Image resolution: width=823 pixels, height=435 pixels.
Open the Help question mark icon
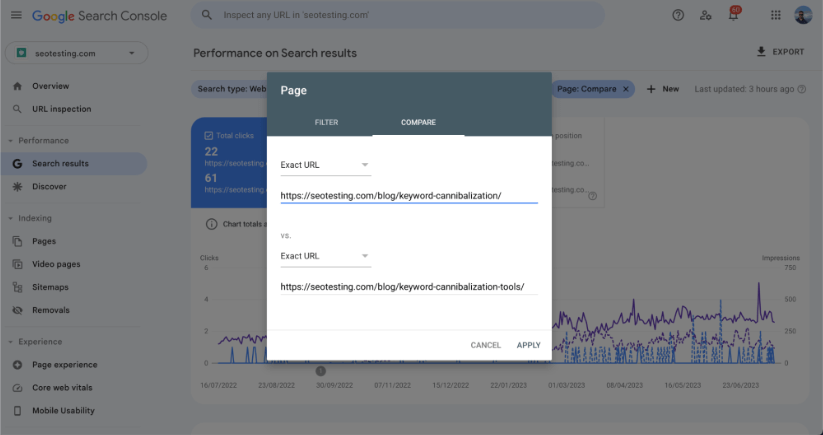[678, 15]
